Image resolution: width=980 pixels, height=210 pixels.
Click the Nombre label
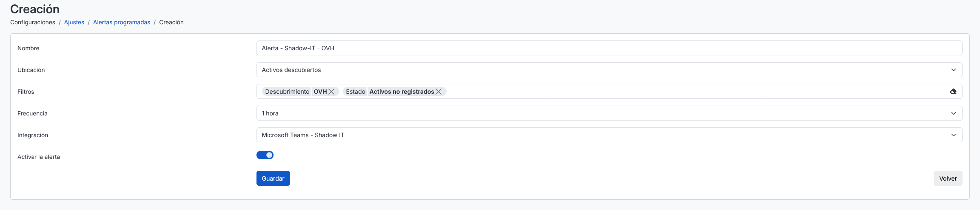28,48
